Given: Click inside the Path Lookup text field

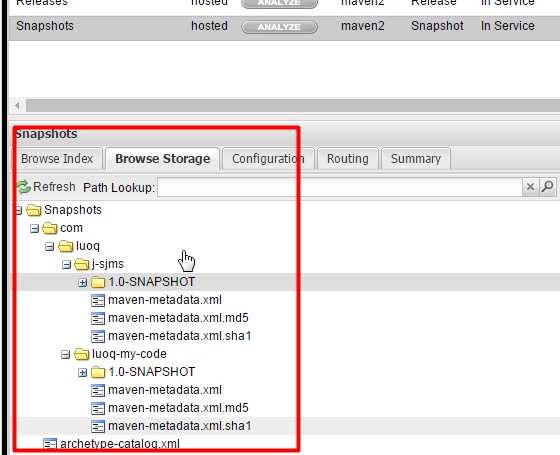Looking at the screenshot, I should point(340,187).
